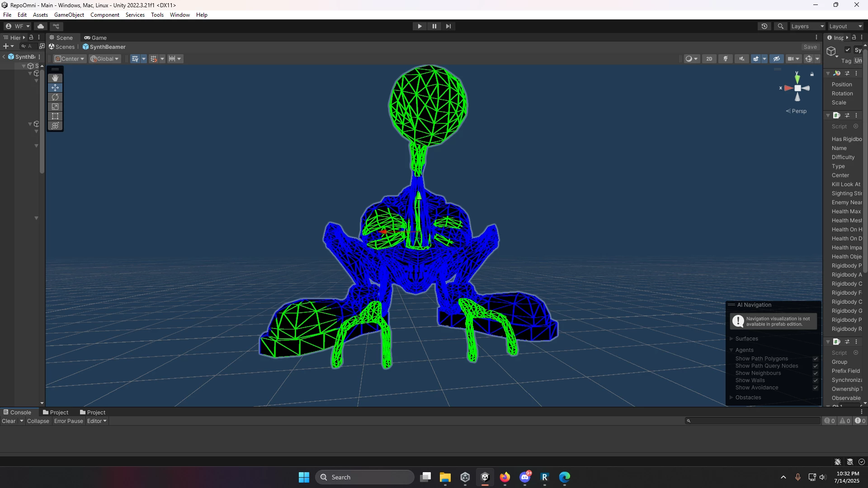This screenshot has height=488, width=868.
Task: Open the Editor dropdown in Console
Action: click(x=97, y=421)
